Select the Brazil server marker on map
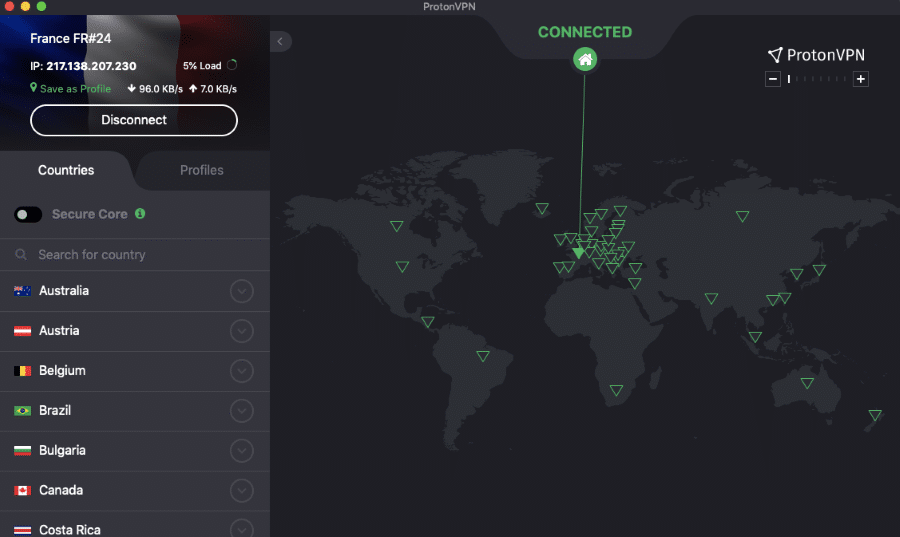The image size is (900, 537). 483,356
